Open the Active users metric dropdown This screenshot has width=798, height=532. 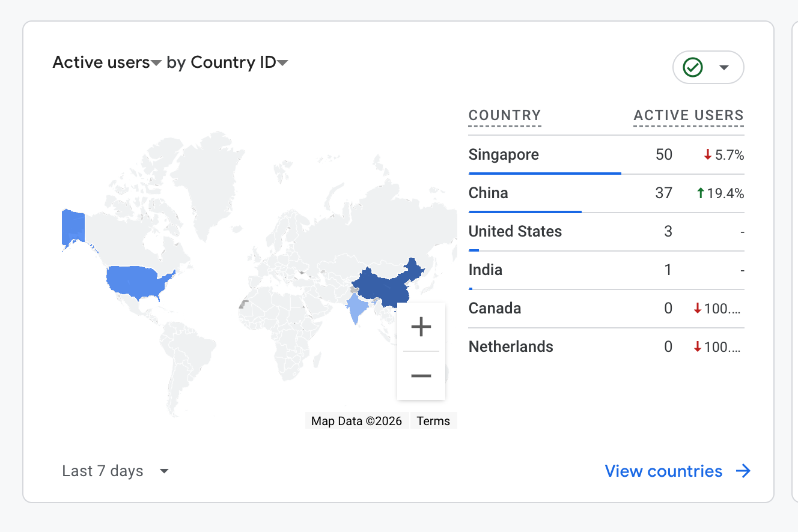click(x=156, y=62)
